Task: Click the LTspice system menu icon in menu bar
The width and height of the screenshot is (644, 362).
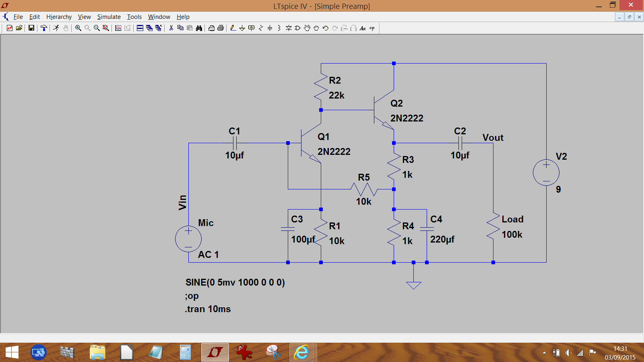Action: (x=6, y=17)
